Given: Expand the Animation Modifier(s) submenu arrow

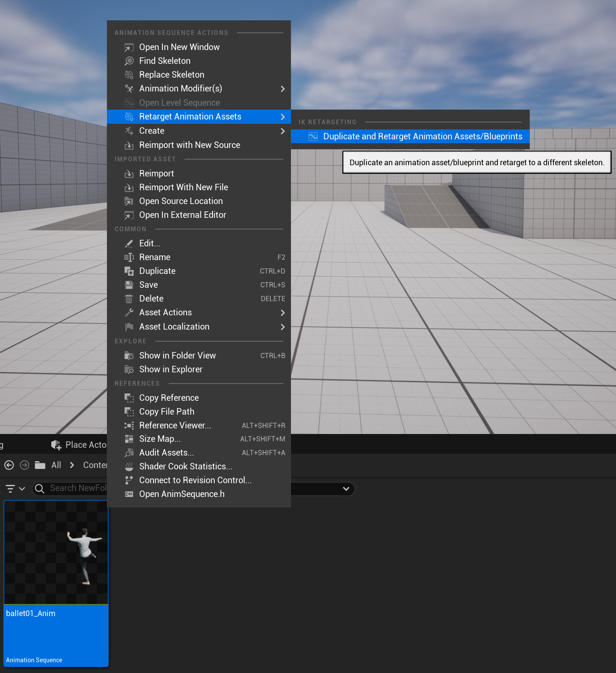Looking at the screenshot, I should 282,89.
